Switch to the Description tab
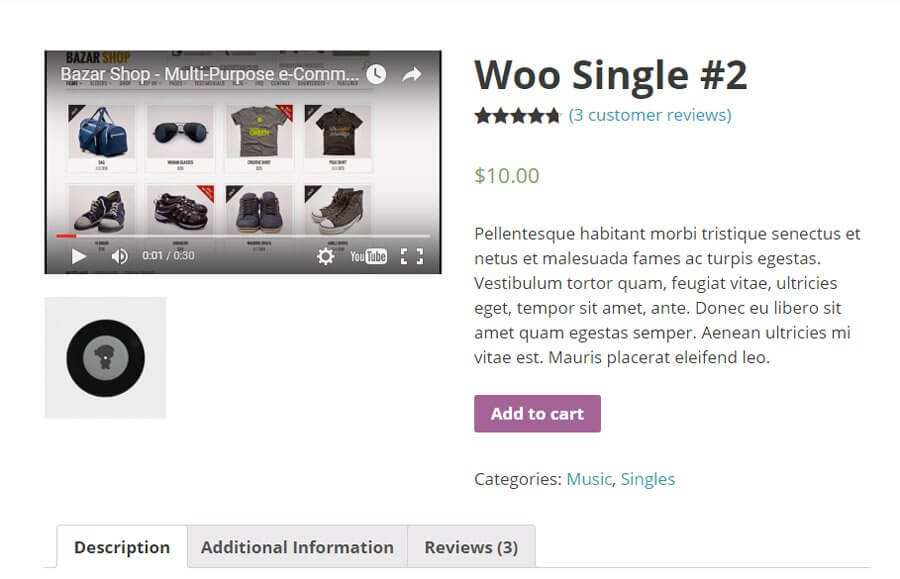 point(122,547)
